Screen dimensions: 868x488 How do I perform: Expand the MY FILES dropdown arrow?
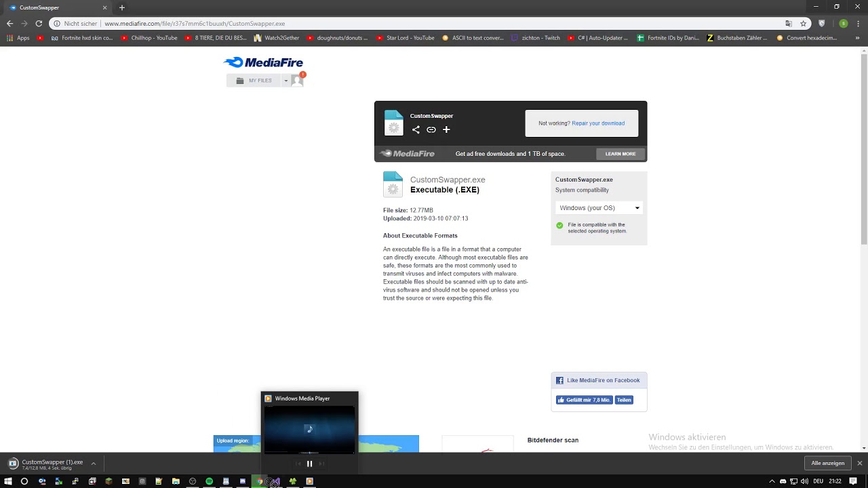click(x=285, y=81)
